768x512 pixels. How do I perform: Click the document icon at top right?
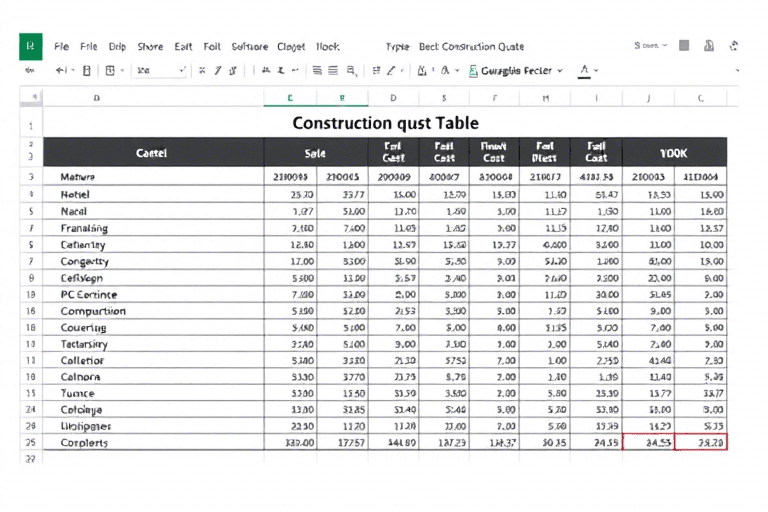point(709,46)
